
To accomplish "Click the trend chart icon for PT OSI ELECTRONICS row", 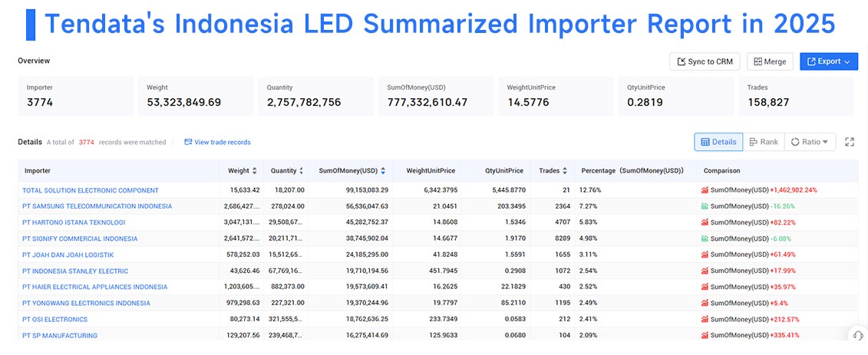I will coord(705,319).
